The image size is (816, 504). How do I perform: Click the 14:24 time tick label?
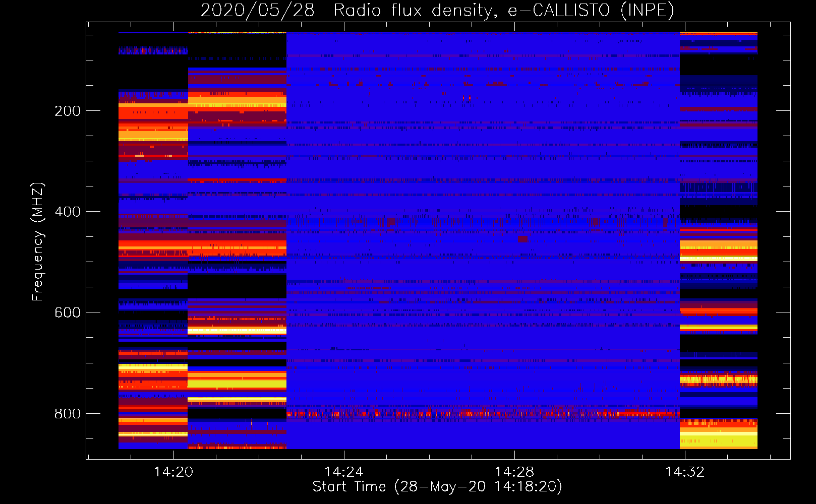click(x=344, y=472)
